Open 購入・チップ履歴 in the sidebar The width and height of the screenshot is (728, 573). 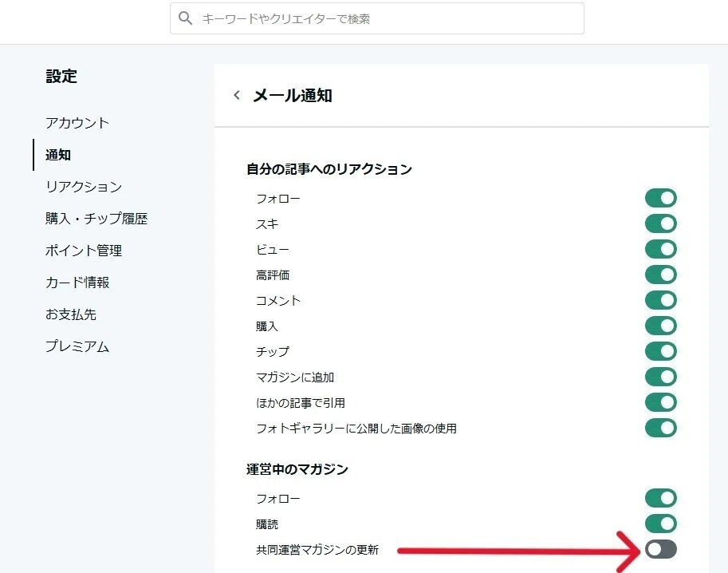coord(96,219)
